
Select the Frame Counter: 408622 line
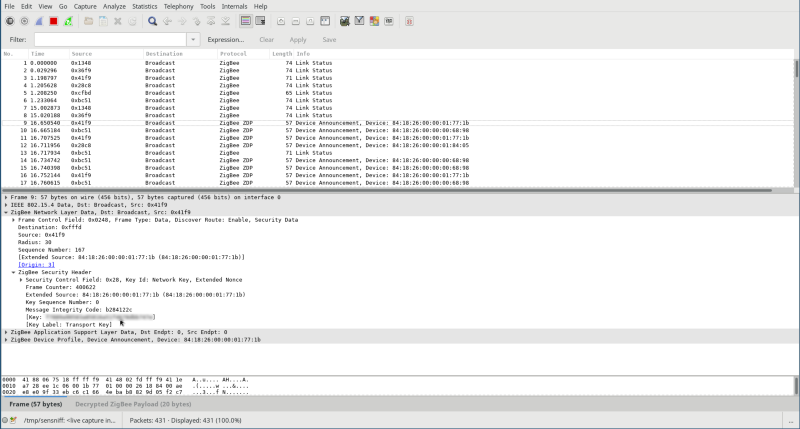pos(60,287)
